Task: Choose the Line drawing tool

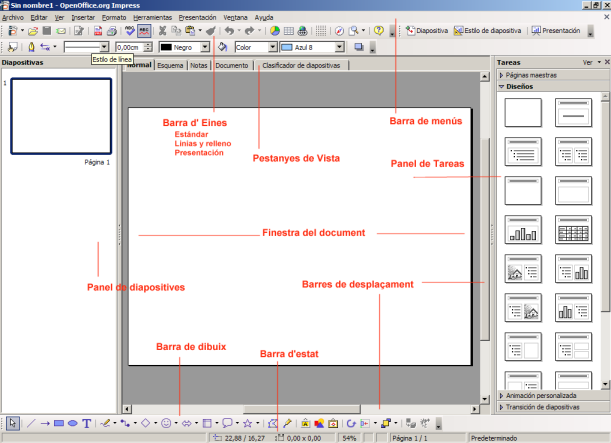Action: 31,423
